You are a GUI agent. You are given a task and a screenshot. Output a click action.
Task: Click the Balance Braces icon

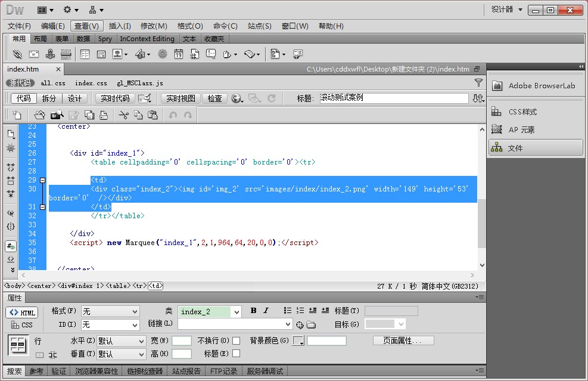[11, 227]
